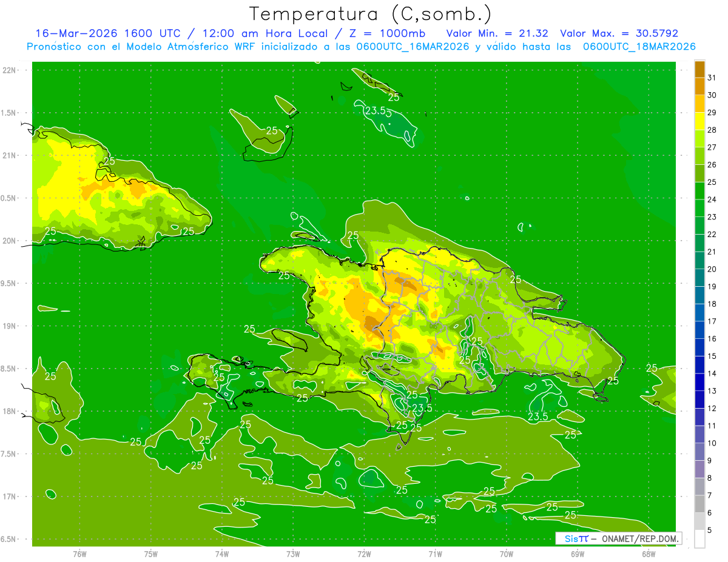Click the legend value label '5'
Viewport: 728px width, 562px height.
710,530
